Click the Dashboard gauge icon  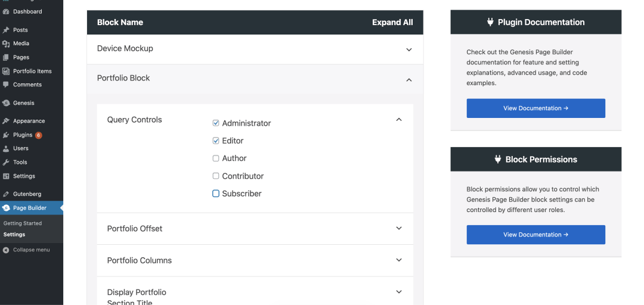point(6,11)
